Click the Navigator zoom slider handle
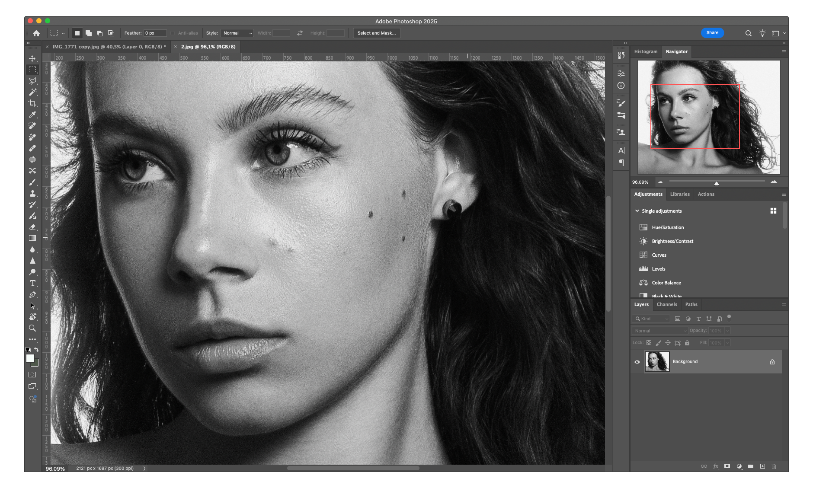This screenshot has width=813, height=504. (717, 183)
